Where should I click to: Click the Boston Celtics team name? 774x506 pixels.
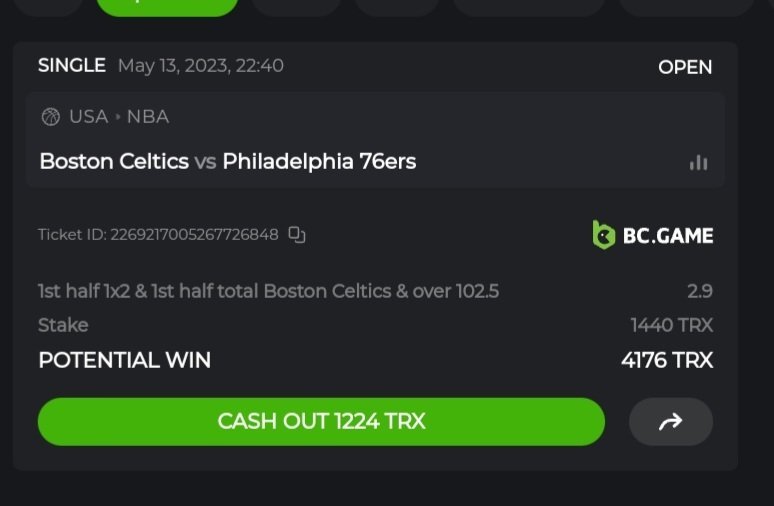114,161
